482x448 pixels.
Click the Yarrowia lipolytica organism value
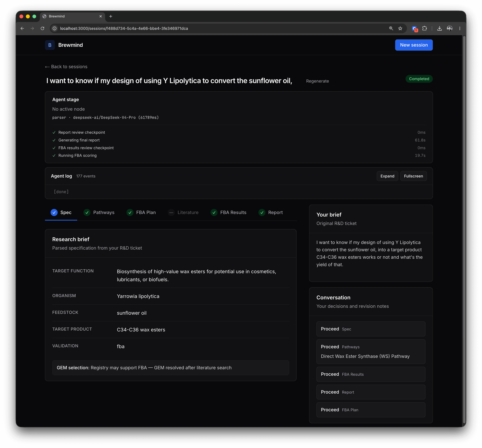coord(138,296)
